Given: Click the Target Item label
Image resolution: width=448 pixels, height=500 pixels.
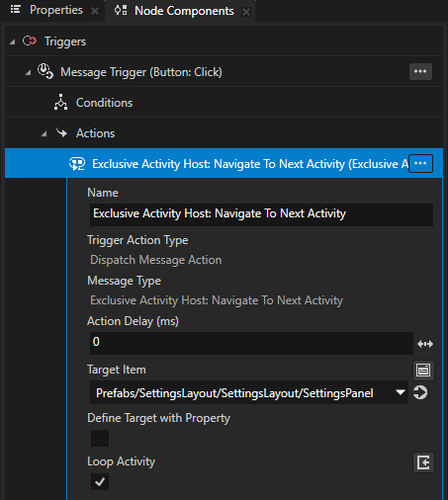Looking at the screenshot, I should tap(117, 370).
